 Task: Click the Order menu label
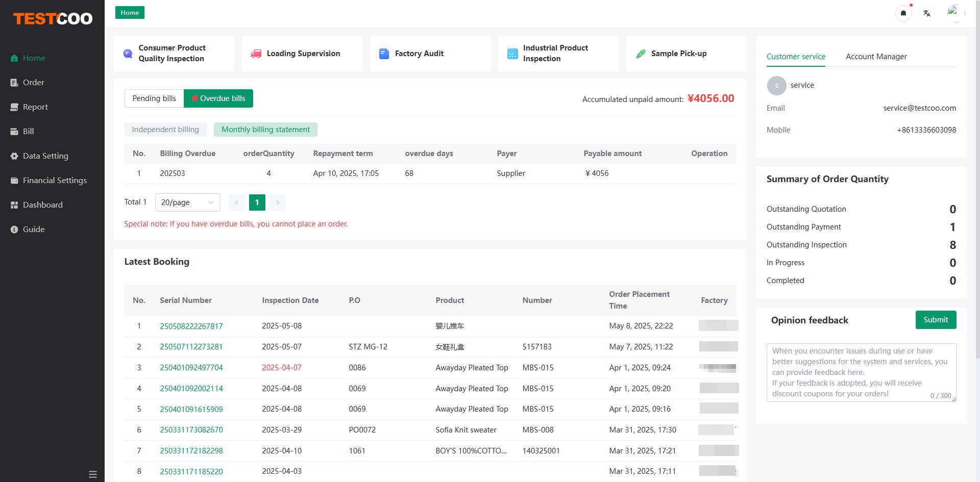34,83
